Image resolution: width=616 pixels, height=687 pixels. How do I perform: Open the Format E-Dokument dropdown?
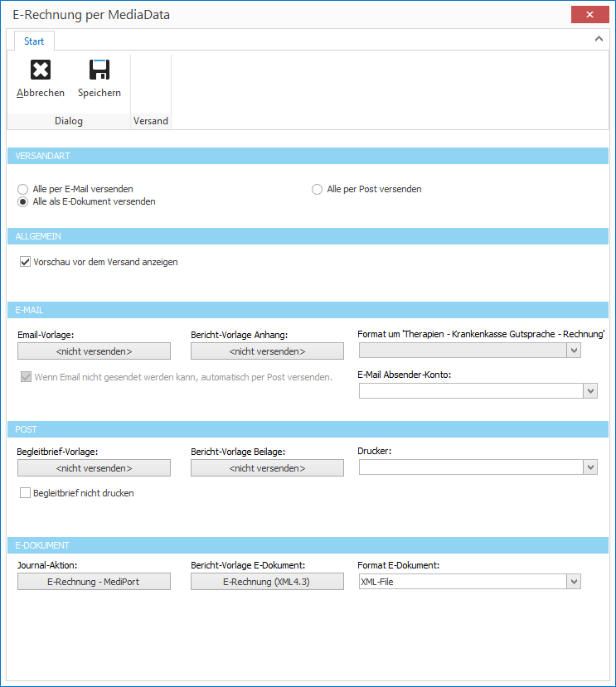(x=574, y=583)
